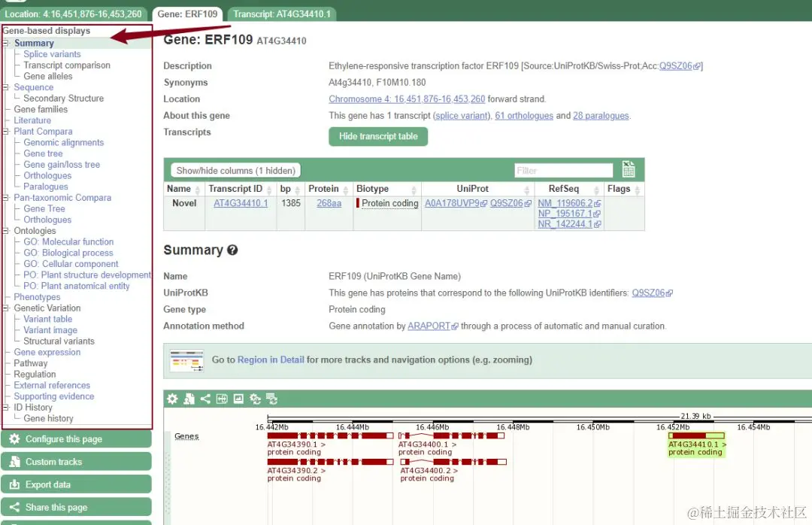Image resolution: width=812 pixels, height=525 pixels.
Task: Open Supporting evidence in sidebar
Action: (x=54, y=396)
